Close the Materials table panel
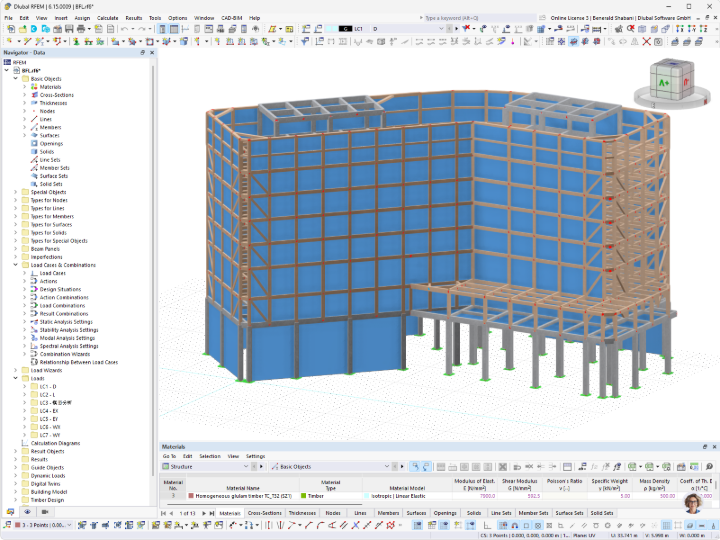This screenshot has width=720, height=540. pos(714,446)
